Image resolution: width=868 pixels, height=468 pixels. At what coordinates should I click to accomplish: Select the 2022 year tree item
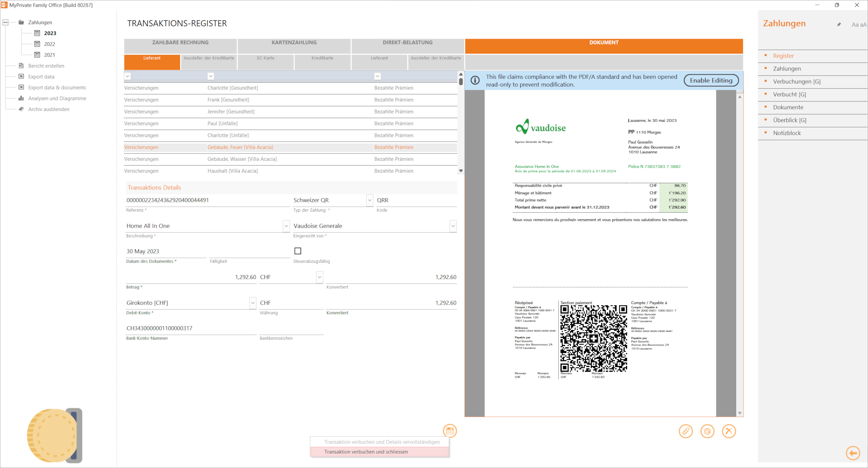(49, 44)
